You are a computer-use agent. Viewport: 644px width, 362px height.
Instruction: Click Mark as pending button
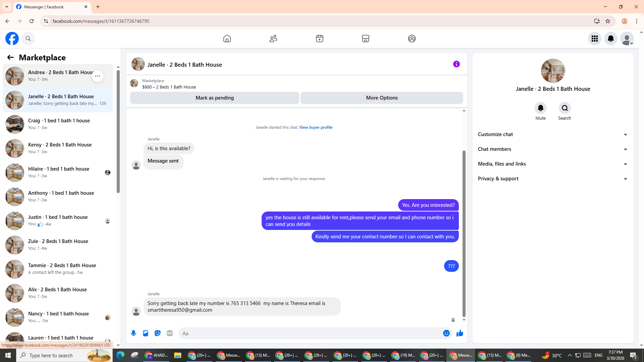[215, 98]
